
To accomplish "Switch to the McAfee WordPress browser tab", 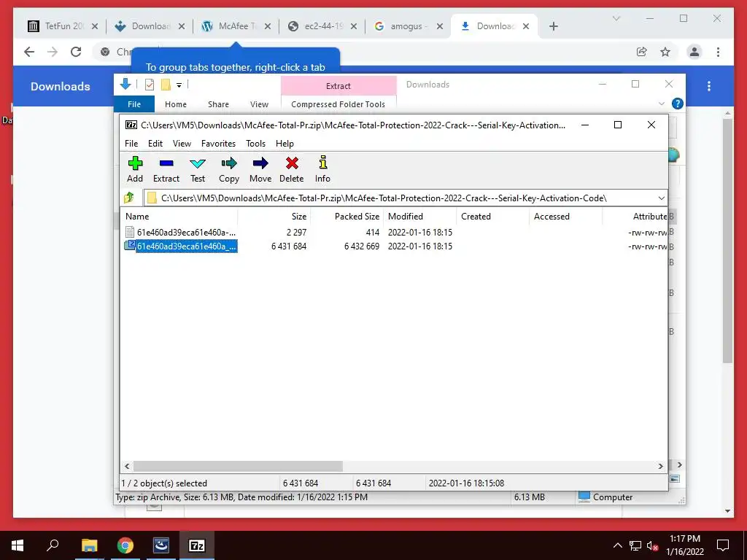I will [x=236, y=26].
